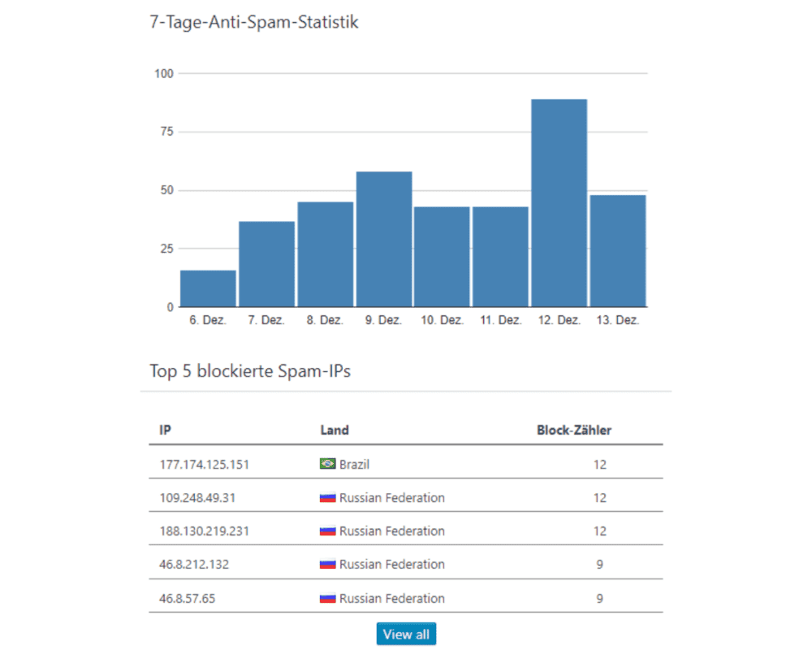
Task: Click the Russian flag in the 46.8.57.65 row
Action: tap(328, 598)
